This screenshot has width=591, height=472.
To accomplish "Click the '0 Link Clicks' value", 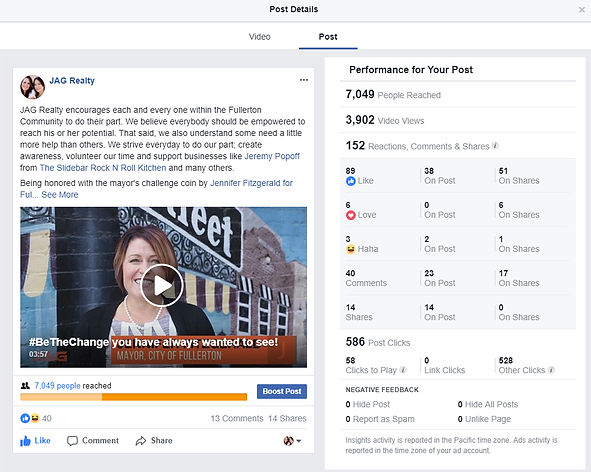I will pos(444,365).
